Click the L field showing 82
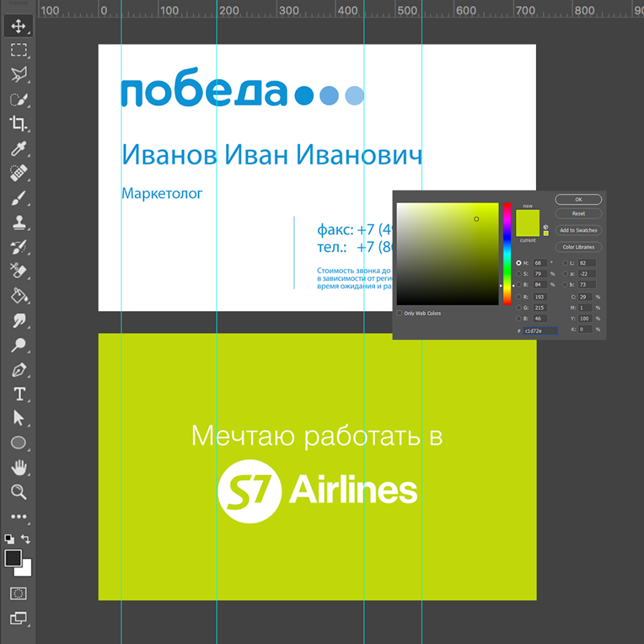The width and height of the screenshot is (644, 644). pyautogui.click(x=586, y=263)
